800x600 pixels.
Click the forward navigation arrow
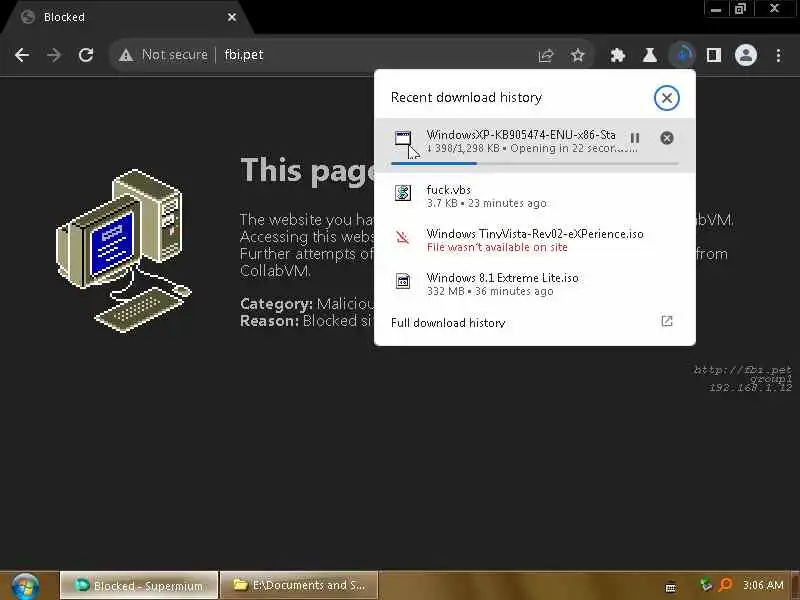[x=54, y=55]
